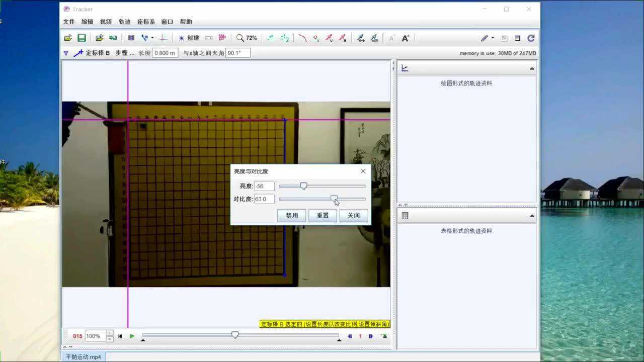Open the 视频 menu
The width and height of the screenshot is (644, 362).
click(106, 22)
